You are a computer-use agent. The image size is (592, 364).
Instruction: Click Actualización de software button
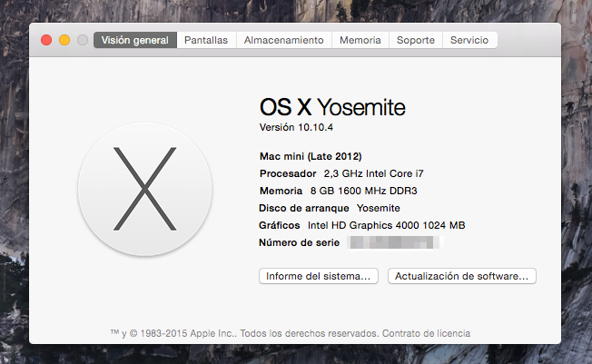461,276
